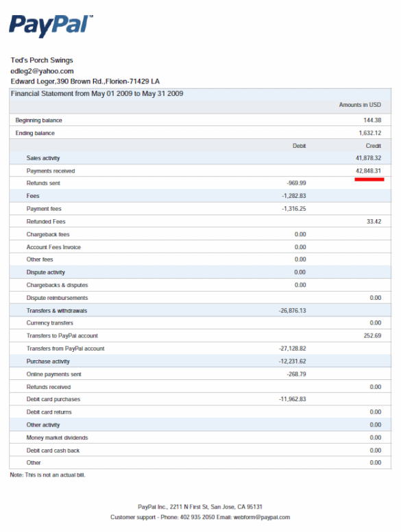Click the PayPal Inc. San Jose address footer
The image size is (401, 532).
200,507
